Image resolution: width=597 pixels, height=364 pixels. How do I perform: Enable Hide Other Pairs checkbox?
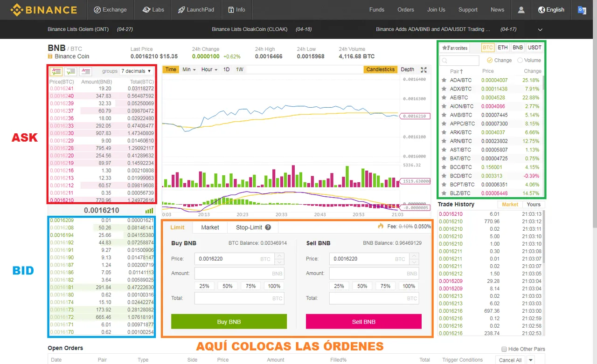click(504, 349)
